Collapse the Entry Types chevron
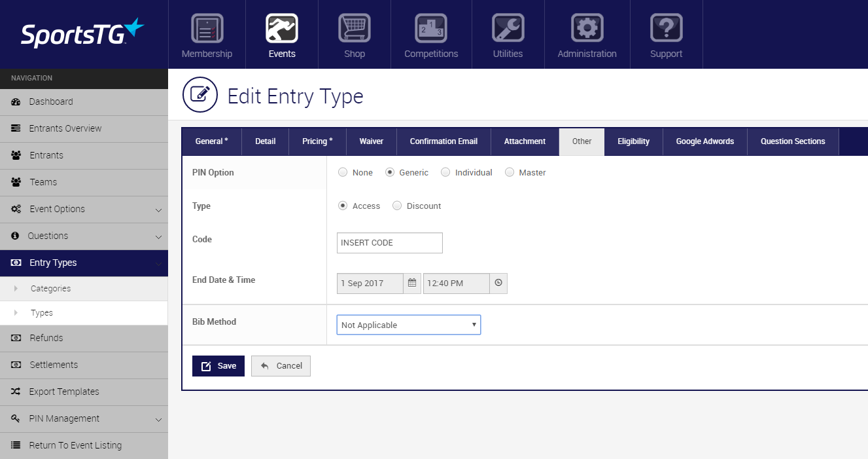The image size is (868, 459). point(158,264)
